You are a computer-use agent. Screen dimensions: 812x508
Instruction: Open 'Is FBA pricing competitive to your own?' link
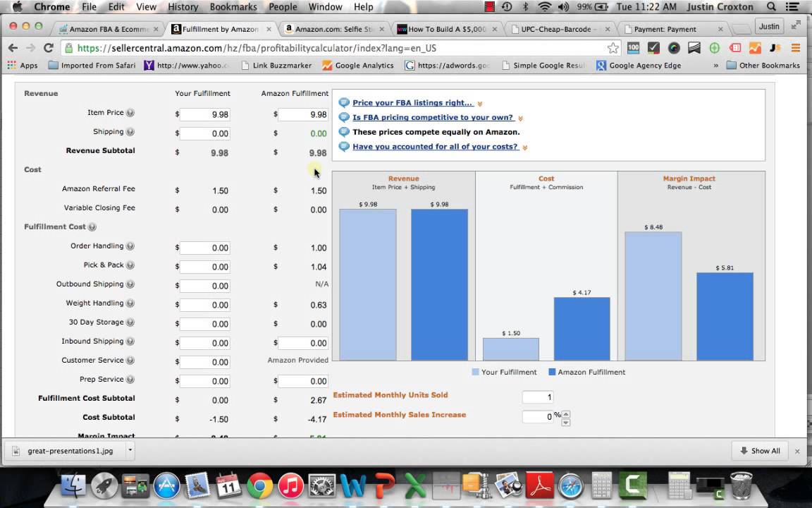pyautogui.click(x=433, y=117)
